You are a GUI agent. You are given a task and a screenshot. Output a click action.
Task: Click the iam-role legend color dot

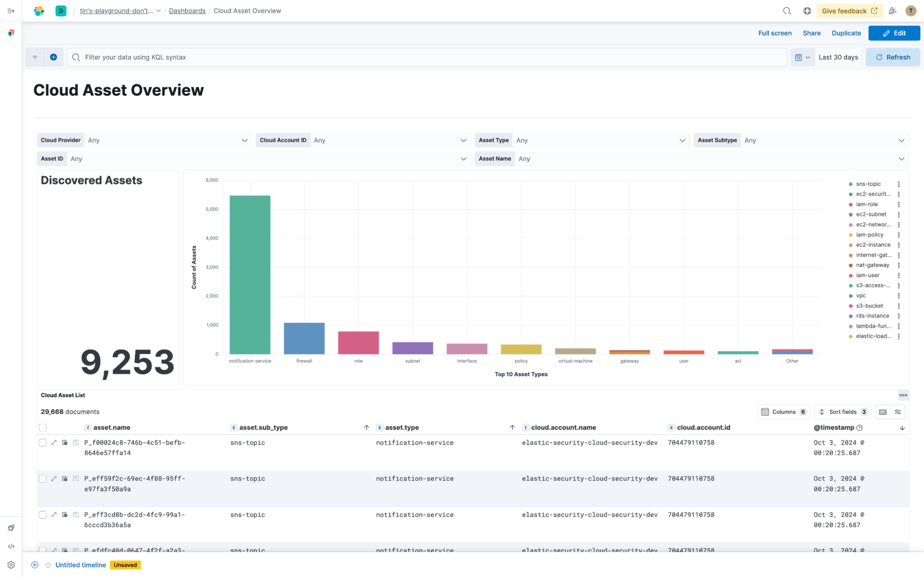[851, 204]
